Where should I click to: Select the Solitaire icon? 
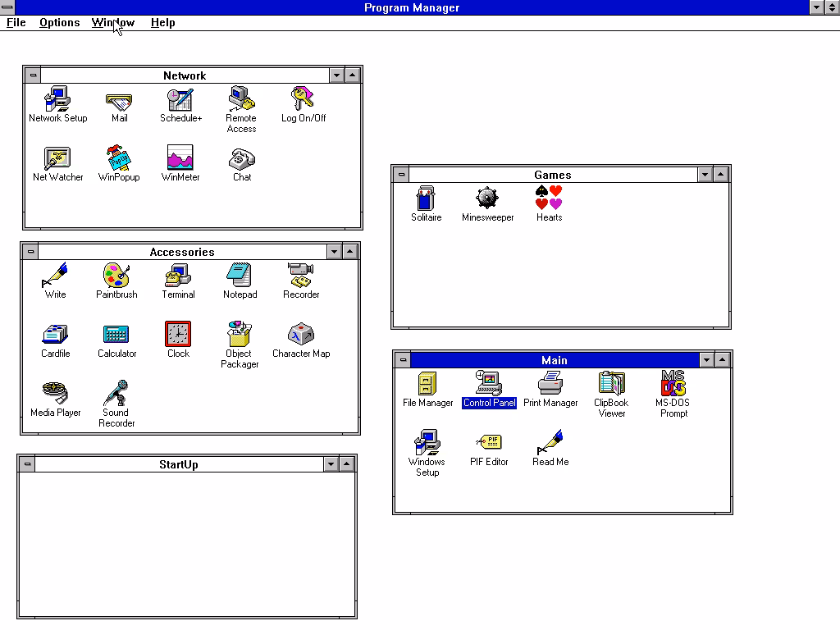(x=426, y=199)
